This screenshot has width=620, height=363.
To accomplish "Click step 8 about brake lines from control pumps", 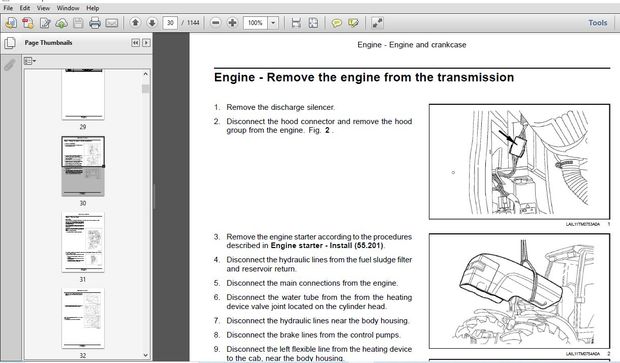I will 314,335.
